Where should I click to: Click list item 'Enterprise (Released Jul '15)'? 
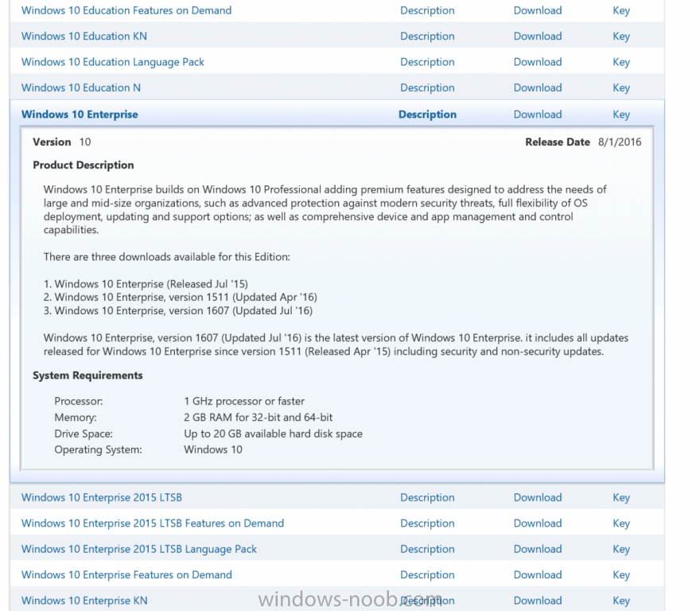tap(146, 284)
